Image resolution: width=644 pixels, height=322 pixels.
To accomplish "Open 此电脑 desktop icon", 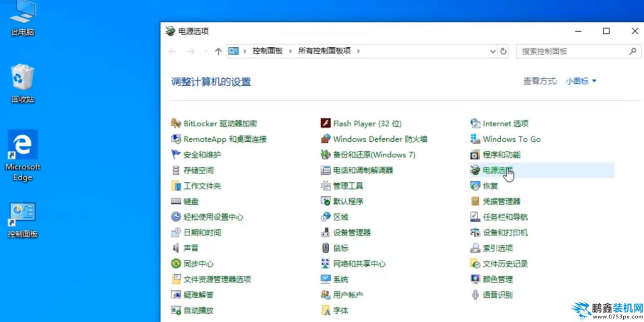I will point(23,18).
